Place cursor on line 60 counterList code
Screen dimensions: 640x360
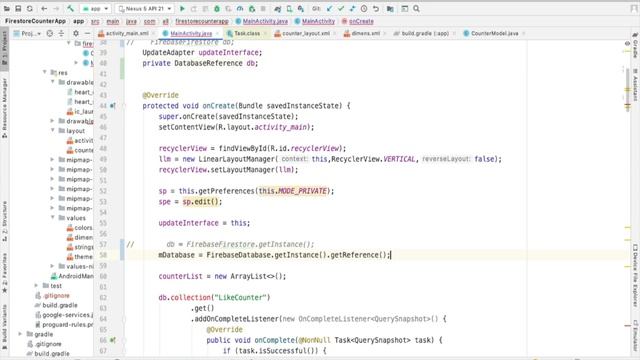222,276
